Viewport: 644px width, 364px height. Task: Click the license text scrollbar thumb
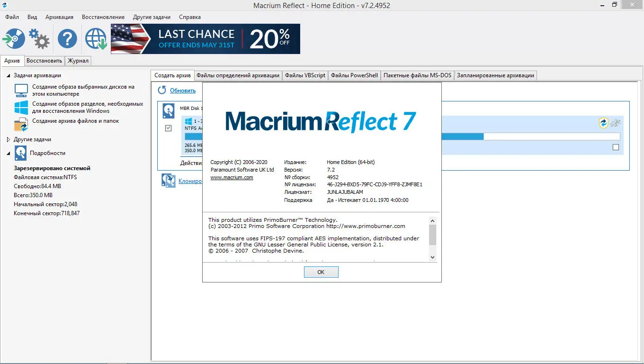(x=432, y=235)
